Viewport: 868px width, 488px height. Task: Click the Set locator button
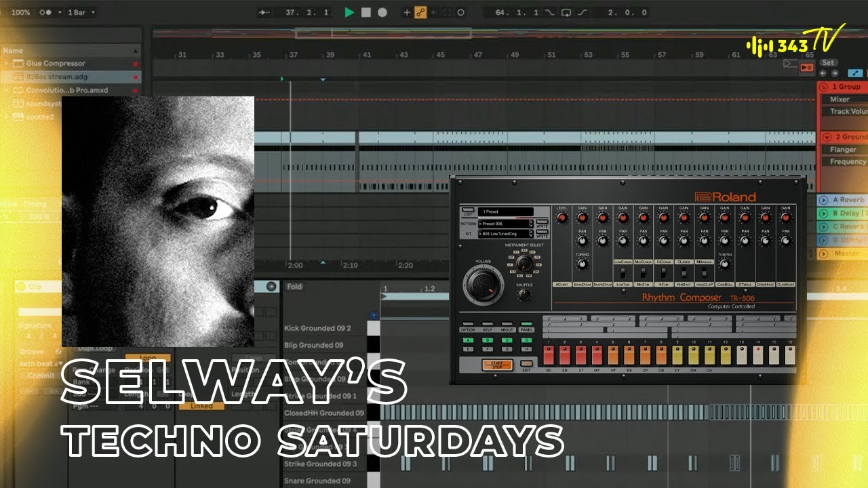pos(828,63)
